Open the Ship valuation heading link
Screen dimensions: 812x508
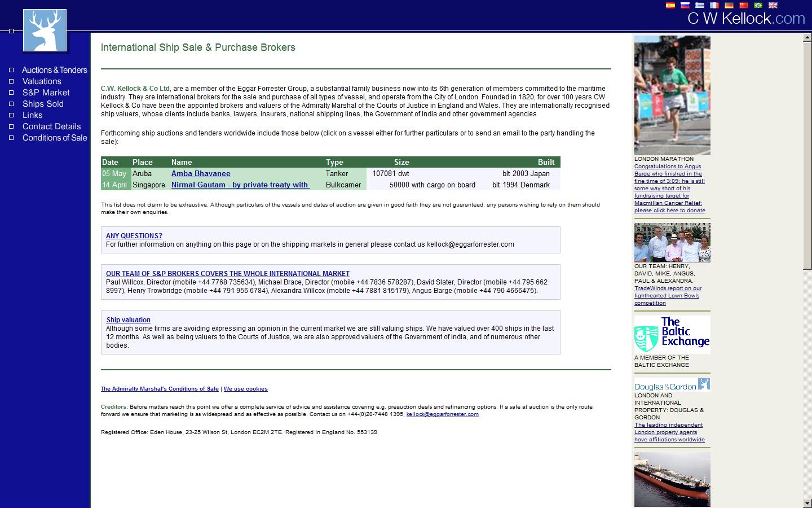[x=128, y=320]
